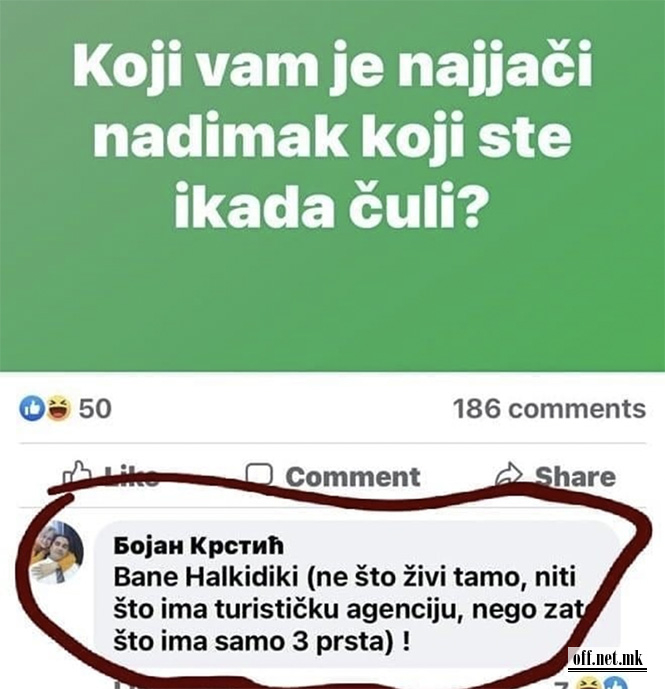
Task: Click the Share arrow icon
Action: pos(510,475)
